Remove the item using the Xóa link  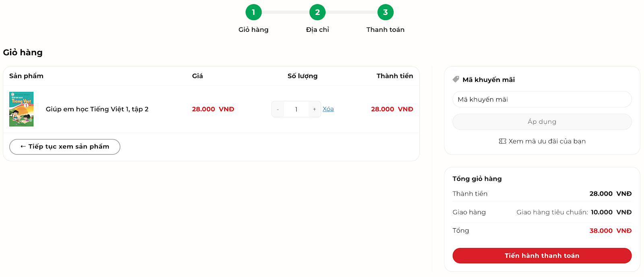coord(328,109)
